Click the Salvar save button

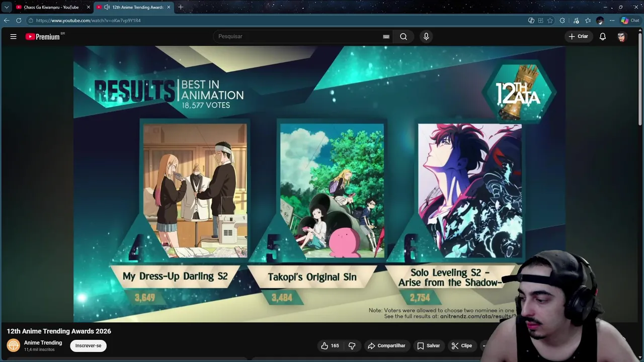coord(428,345)
